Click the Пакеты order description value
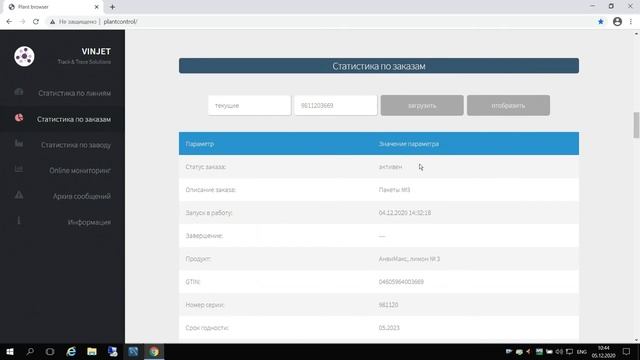This screenshot has width=640, height=360. point(394,190)
